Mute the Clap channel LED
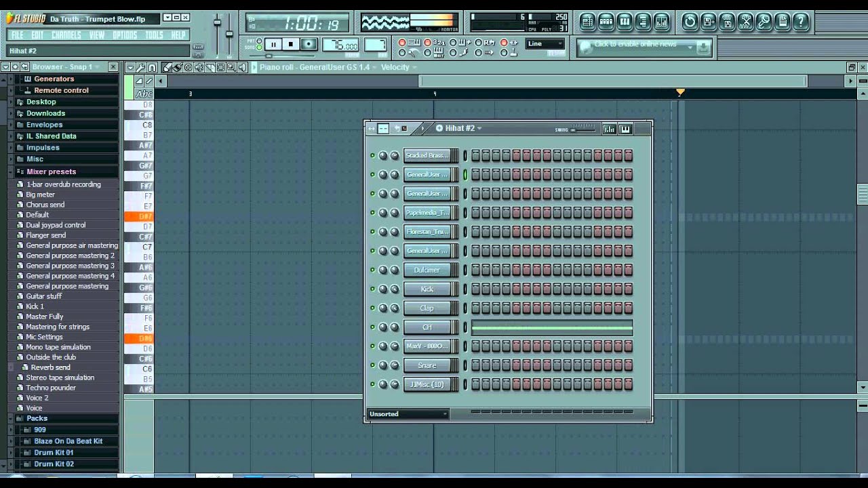Image resolution: width=868 pixels, height=488 pixels. [372, 308]
